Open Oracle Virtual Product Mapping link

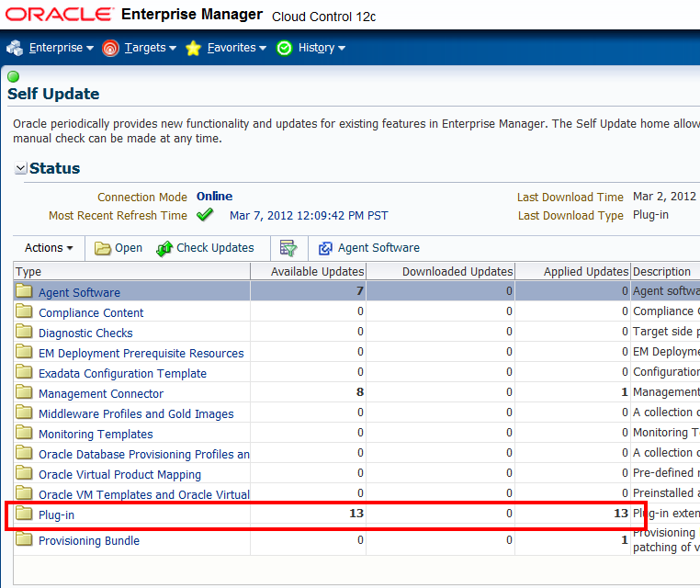120,475
